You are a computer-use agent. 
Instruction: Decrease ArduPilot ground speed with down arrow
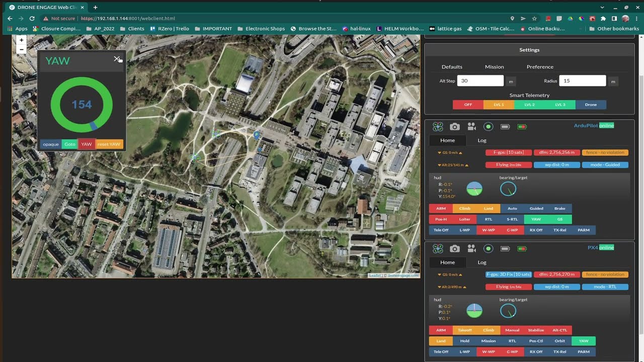pyautogui.click(x=438, y=153)
